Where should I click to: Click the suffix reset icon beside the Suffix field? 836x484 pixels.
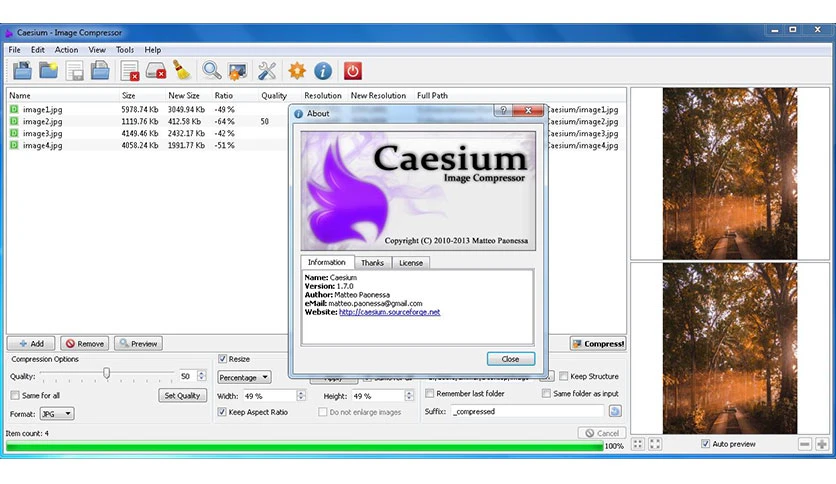point(615,411)
